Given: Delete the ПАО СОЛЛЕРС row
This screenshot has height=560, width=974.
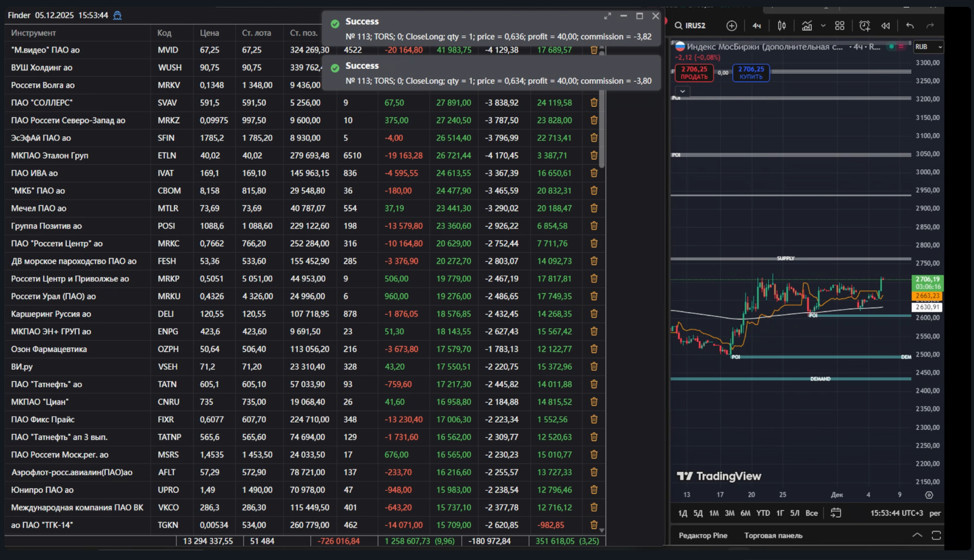Looking at the screenshot, I should click(x=594, y=103).
